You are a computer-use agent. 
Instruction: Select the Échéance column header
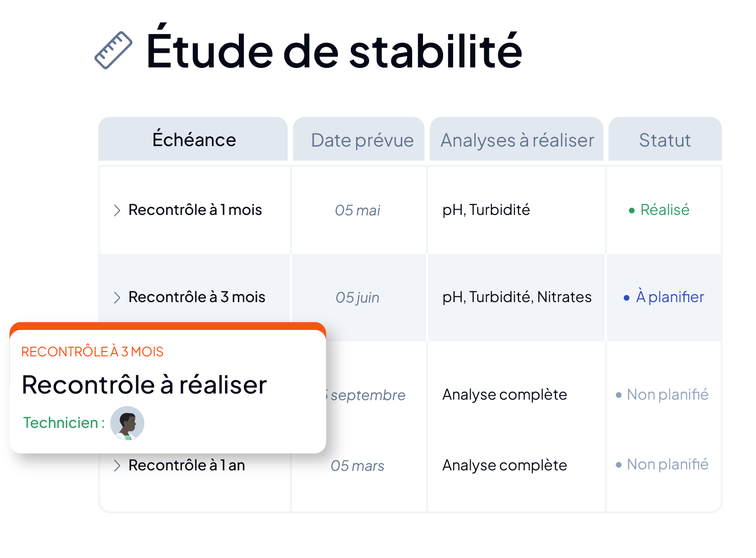pyautogui.click(x=193, y=139)
